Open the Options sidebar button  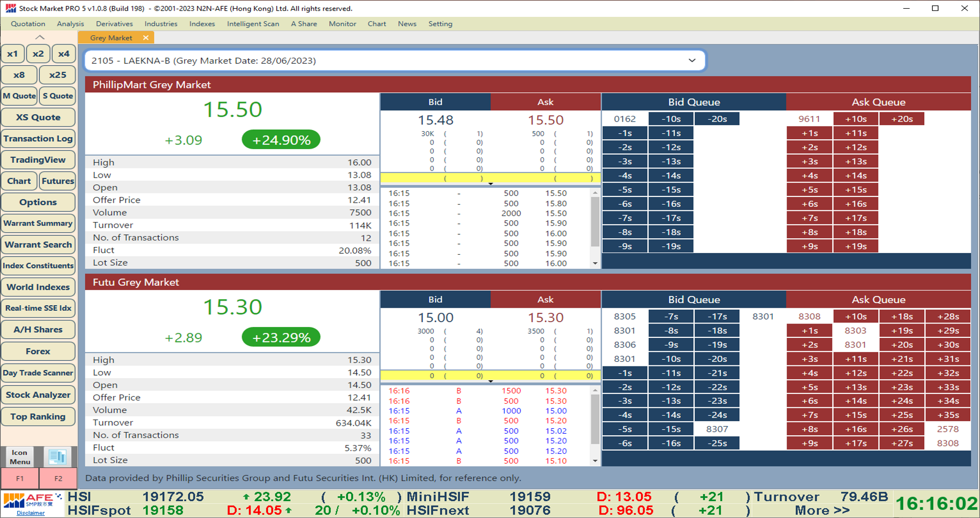38,202
